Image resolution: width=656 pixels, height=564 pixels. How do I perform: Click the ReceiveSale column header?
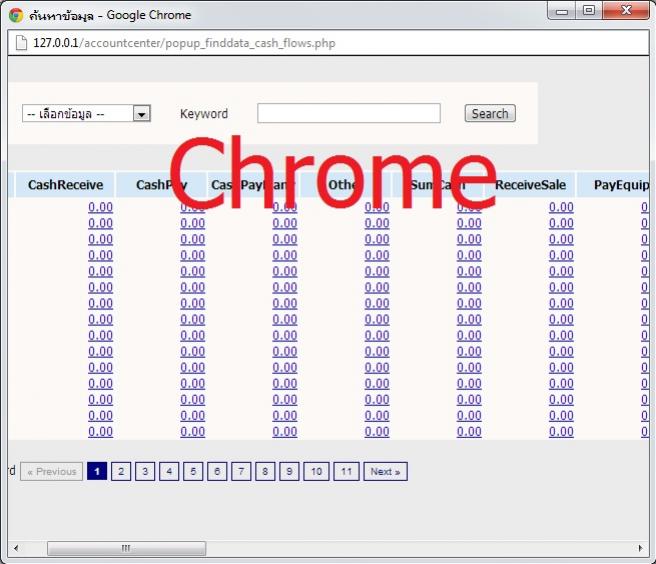(530, 185)
